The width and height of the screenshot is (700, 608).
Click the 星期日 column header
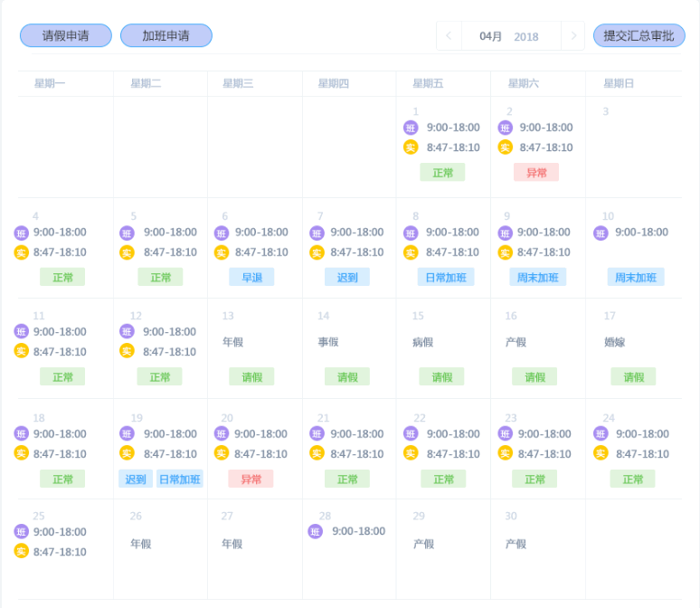click(x=619, y=83)
